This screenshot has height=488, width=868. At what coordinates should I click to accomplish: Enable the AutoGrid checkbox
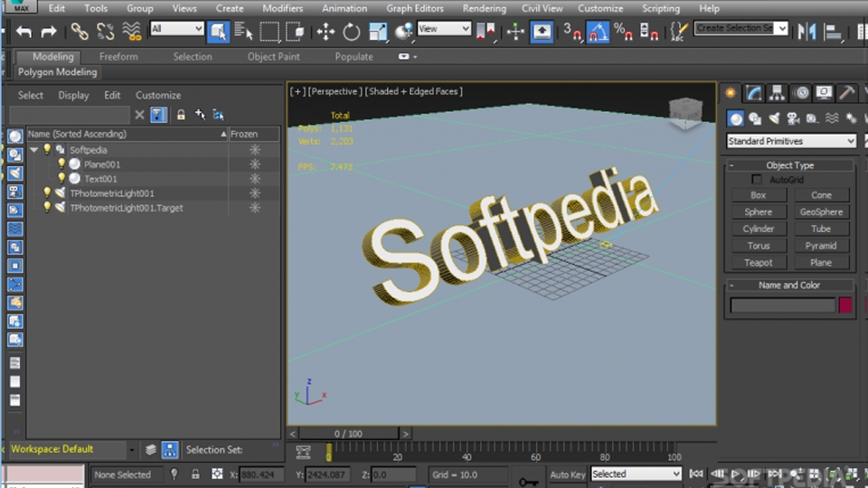coord(756,179)
